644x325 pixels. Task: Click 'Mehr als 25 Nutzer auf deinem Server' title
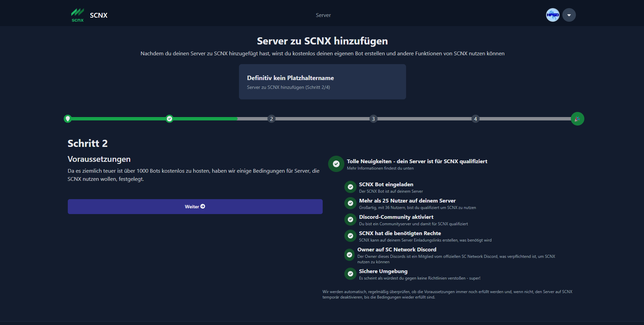point(407,201)
